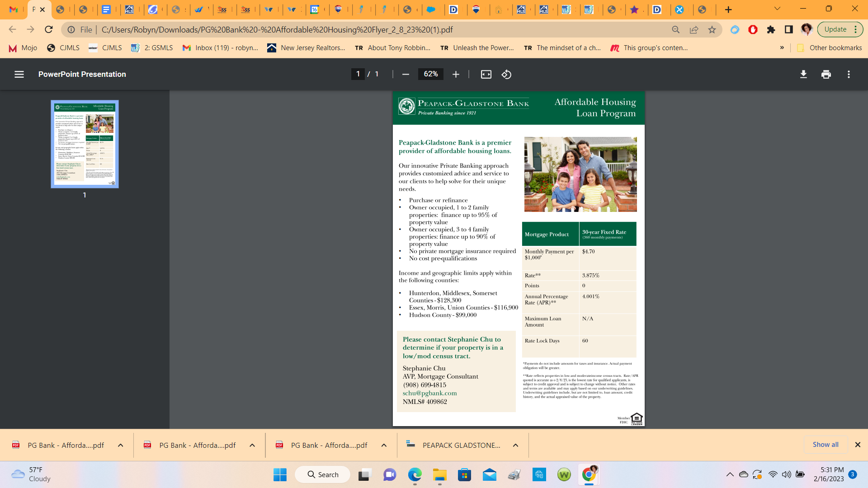Open the weather widget showing 57°F
This screenshot has width=868, height=488.
click(32, 474)
